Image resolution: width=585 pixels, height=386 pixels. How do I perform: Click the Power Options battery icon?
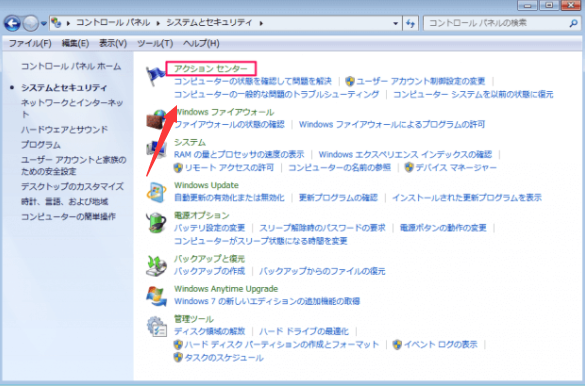156,222
